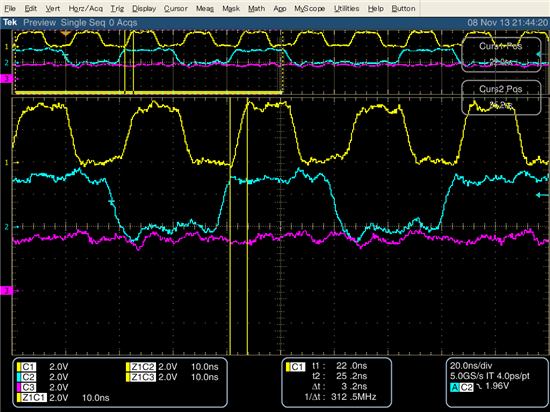Click the cyan trigger level arrow on right edge
Image resolution: width=550 pixels, height=412 pixels.
542,195
